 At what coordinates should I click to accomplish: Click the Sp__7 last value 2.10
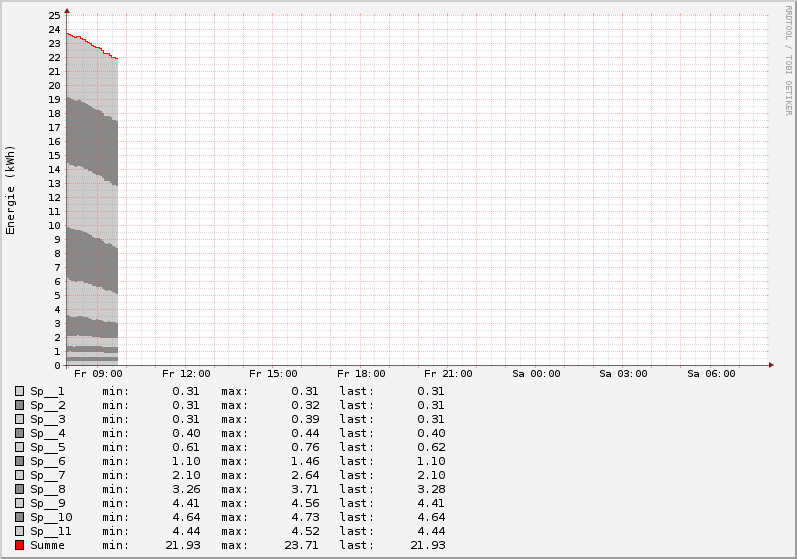[x=429, y=475]
